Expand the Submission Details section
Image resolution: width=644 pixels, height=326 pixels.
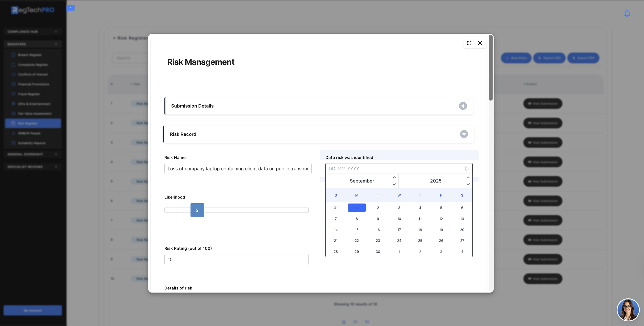pyautogui.click(x=463, y=106)
